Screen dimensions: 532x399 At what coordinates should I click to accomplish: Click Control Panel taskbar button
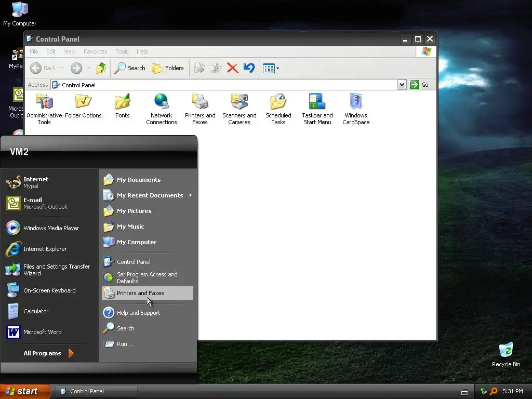point(96,391)
